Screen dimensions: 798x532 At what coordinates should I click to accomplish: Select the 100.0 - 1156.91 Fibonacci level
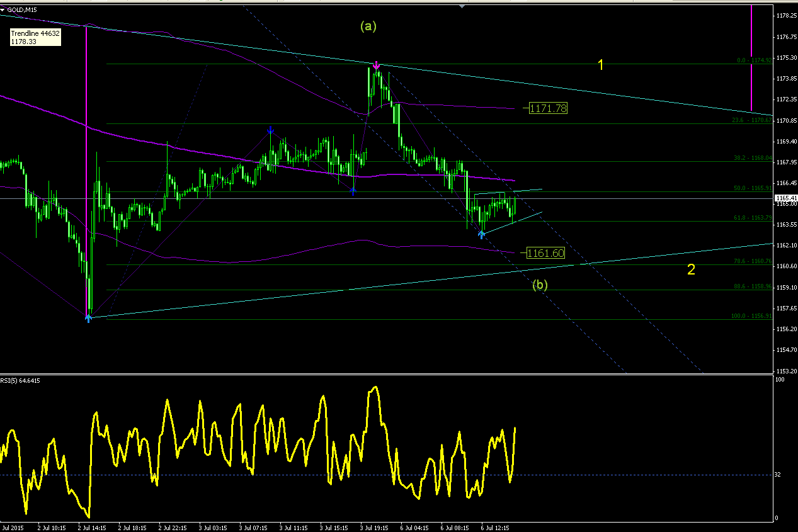click(751, 316)
